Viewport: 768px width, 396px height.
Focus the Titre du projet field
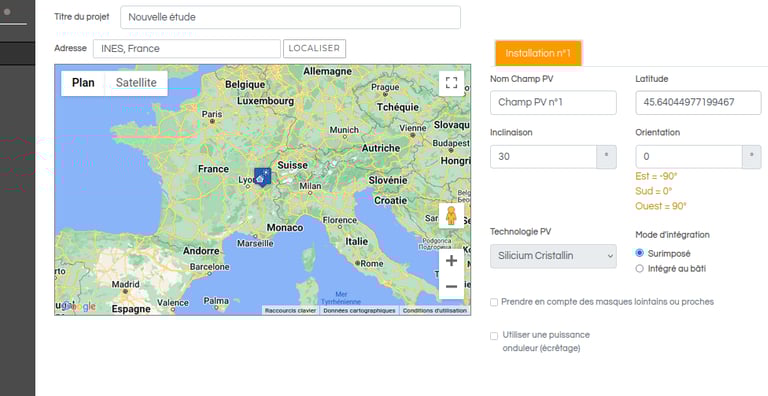tap(290, 17)
